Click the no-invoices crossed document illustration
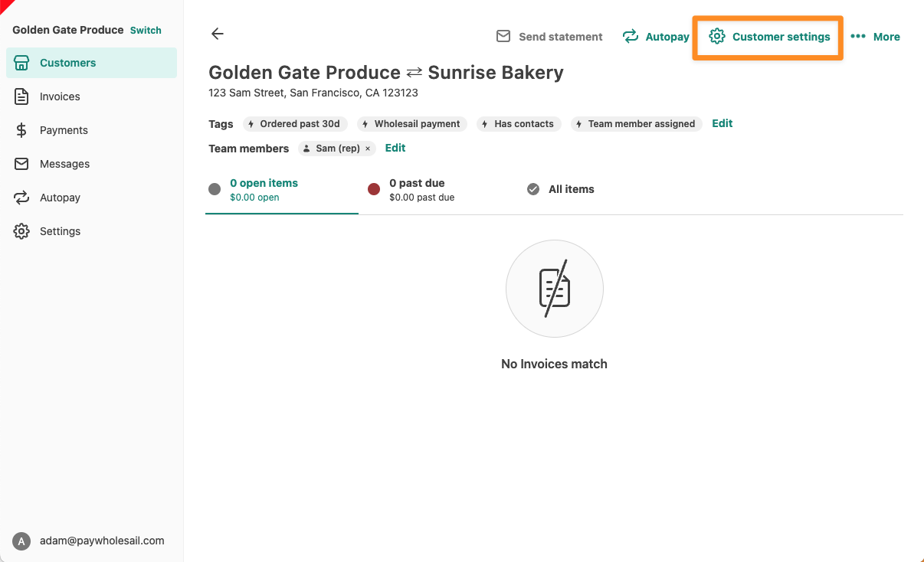The width and height of the screenshot is (924, 562). 555,289
